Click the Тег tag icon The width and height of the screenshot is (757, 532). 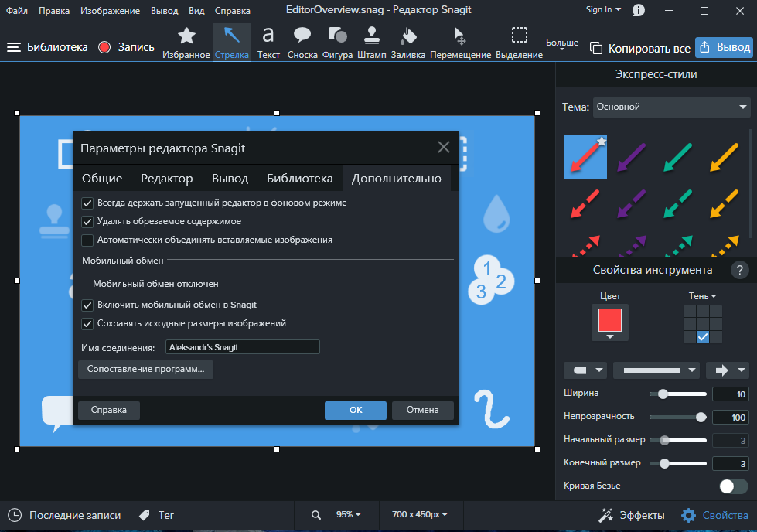[x=145, y=515]
